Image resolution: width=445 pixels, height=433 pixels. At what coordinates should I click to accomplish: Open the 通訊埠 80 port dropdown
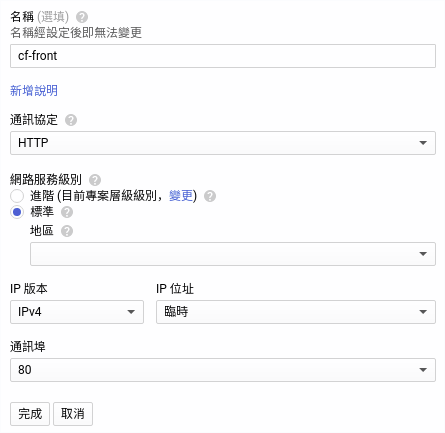(223, 370)
